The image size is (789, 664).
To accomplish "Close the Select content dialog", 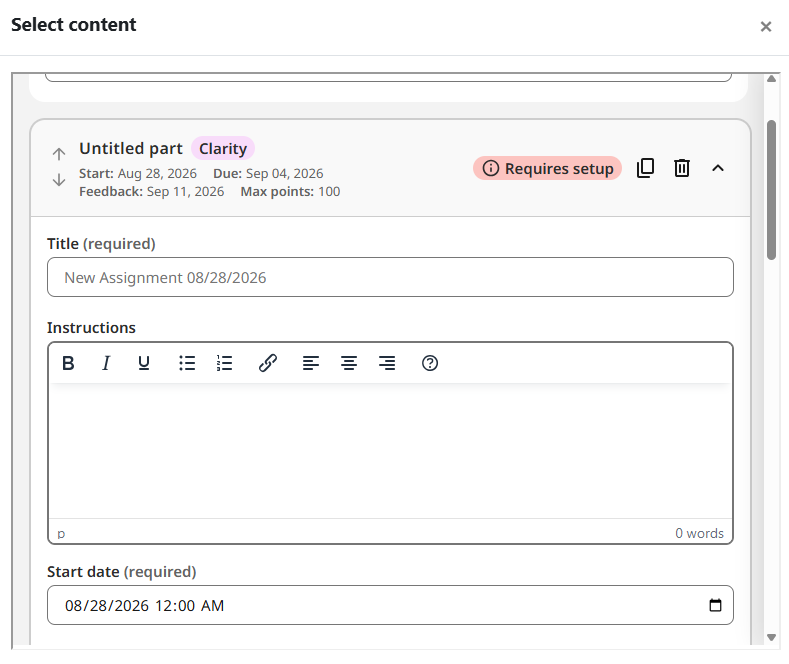I will tap(765, 26).
